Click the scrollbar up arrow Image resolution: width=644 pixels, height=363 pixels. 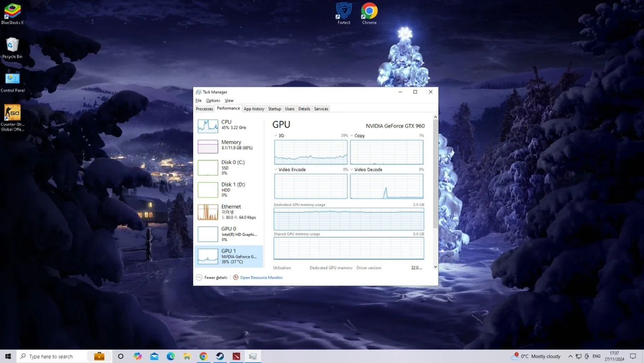click(x=436, y=117)
